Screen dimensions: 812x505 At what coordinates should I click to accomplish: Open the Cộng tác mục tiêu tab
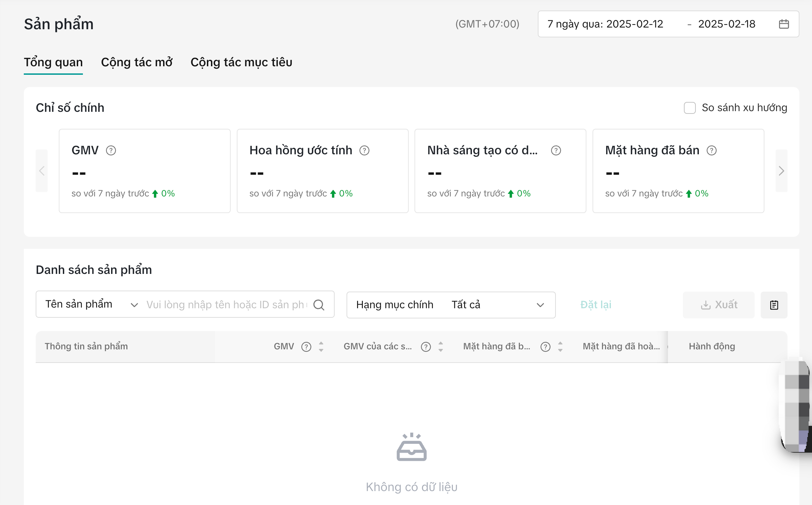point(241,63)
